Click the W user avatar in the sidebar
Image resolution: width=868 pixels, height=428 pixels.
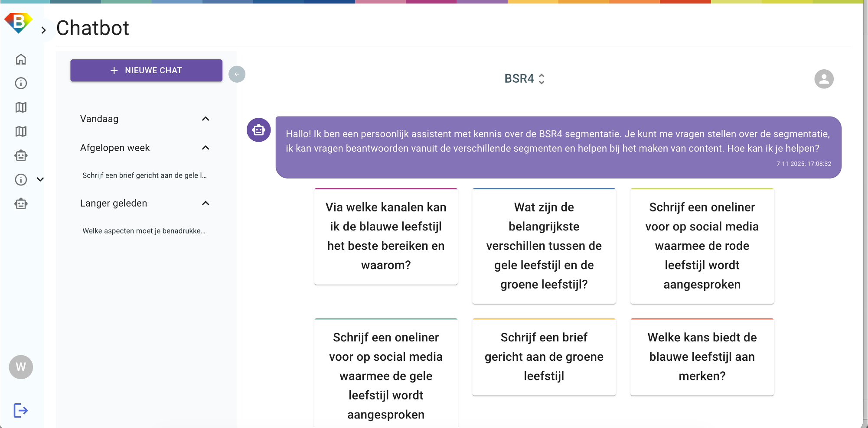(21, 367)
